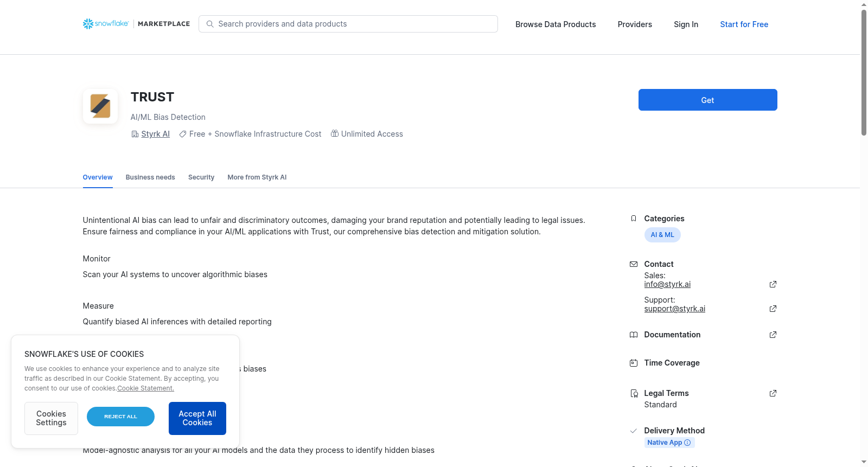The height and width of the screenshot is (467, 868).
Task: Click the 'Unlimited Access' text
Action: [372, 134]
